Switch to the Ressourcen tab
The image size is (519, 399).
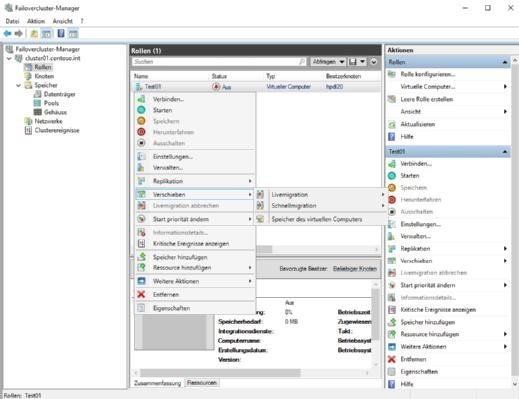[x=202, y=383]
